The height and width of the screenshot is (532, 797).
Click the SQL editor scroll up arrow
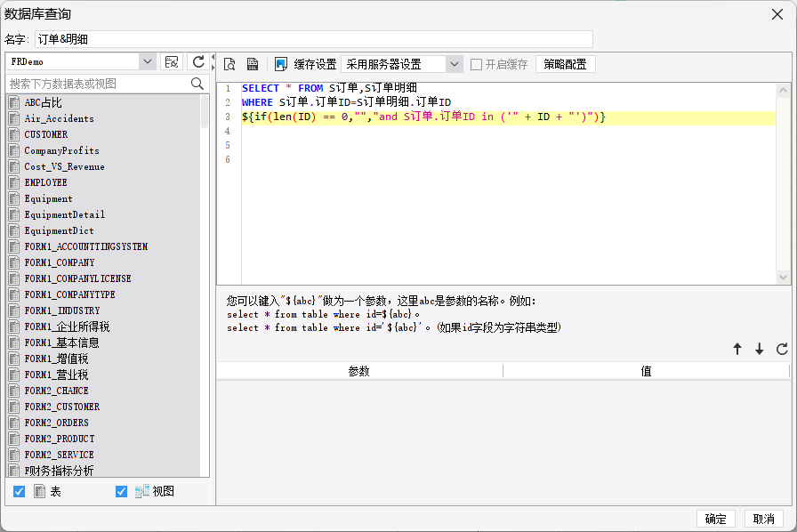(783, 90)
